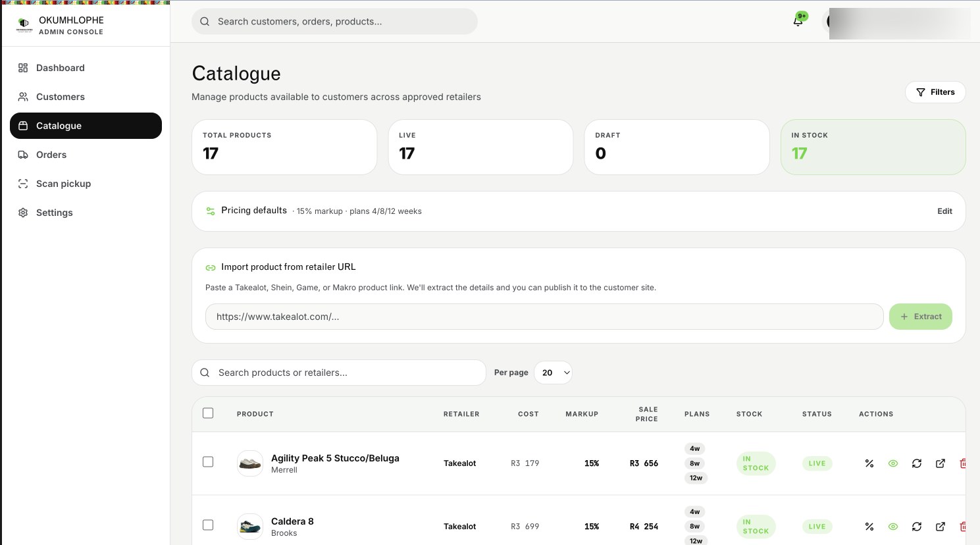980x545 pixels.
Task: Tick the Agility Peak 5 row checkbox
Action: coord(208,462)
